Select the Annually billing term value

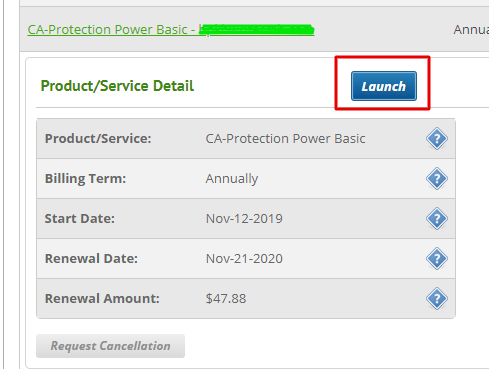[x=232, y=179]
